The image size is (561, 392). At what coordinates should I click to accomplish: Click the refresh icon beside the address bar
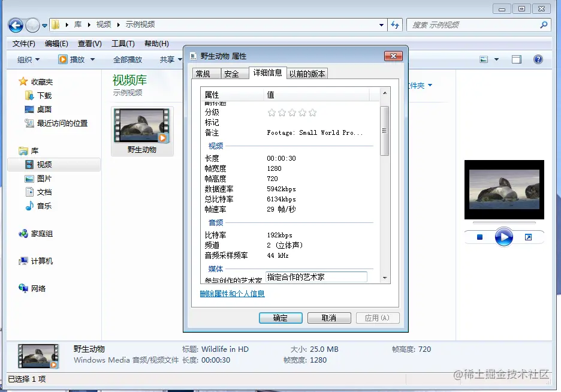point(395,25)
